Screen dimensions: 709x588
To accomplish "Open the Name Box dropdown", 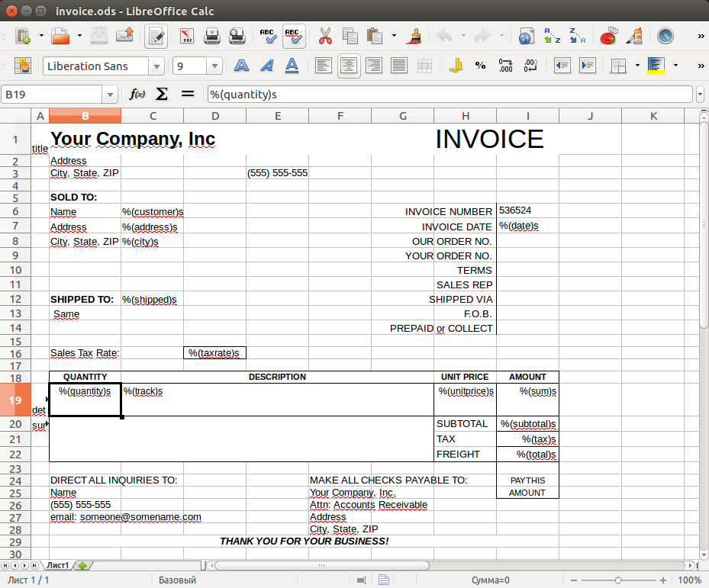I will tap(110, 95).
